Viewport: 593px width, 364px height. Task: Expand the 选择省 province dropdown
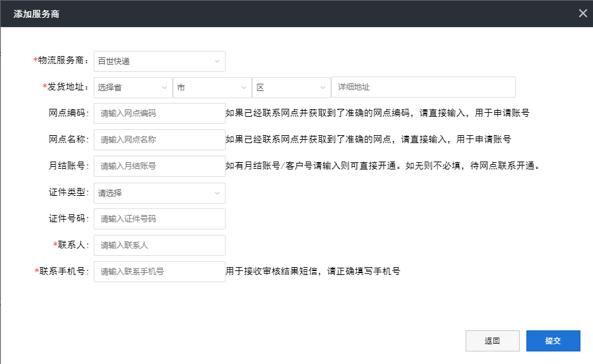click(133, 87)
